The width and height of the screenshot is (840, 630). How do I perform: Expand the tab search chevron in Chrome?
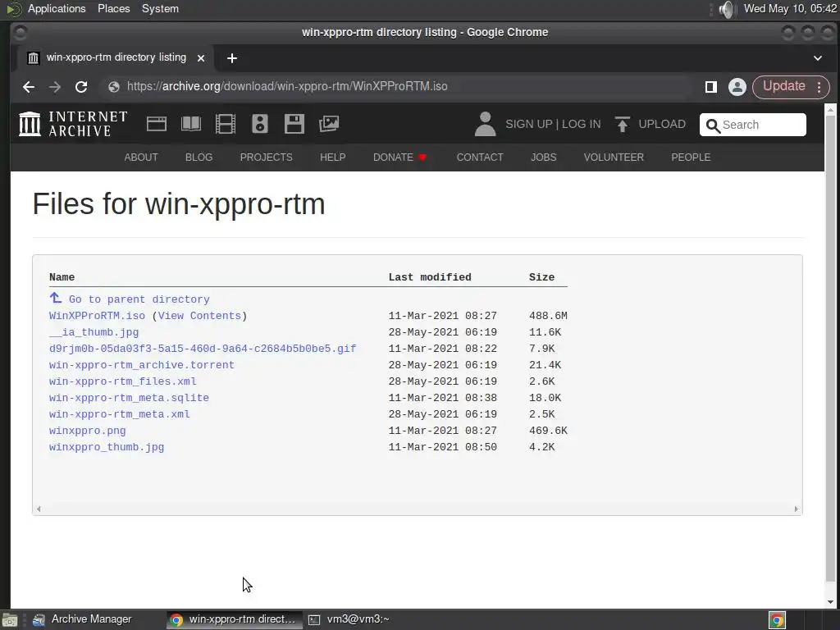point(818,58)
